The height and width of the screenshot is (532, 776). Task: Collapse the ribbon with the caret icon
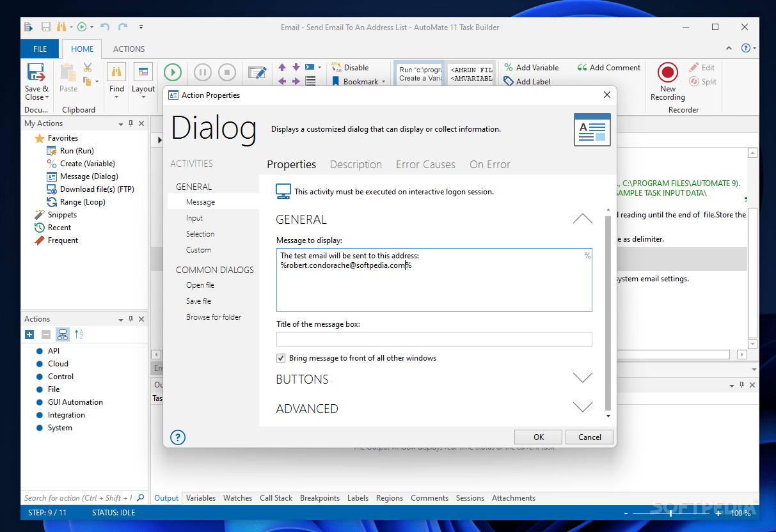(x=729, y=49)
